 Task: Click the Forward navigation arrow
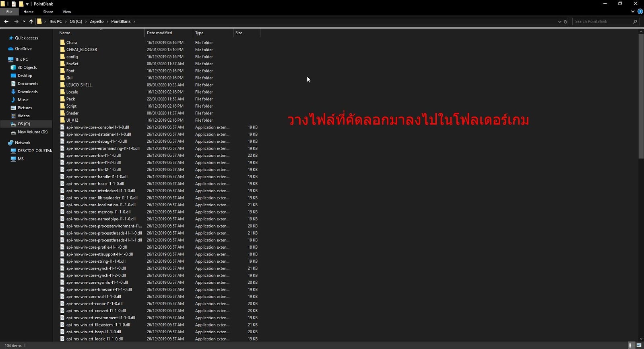pyautogui.click(x=16, y=21)
